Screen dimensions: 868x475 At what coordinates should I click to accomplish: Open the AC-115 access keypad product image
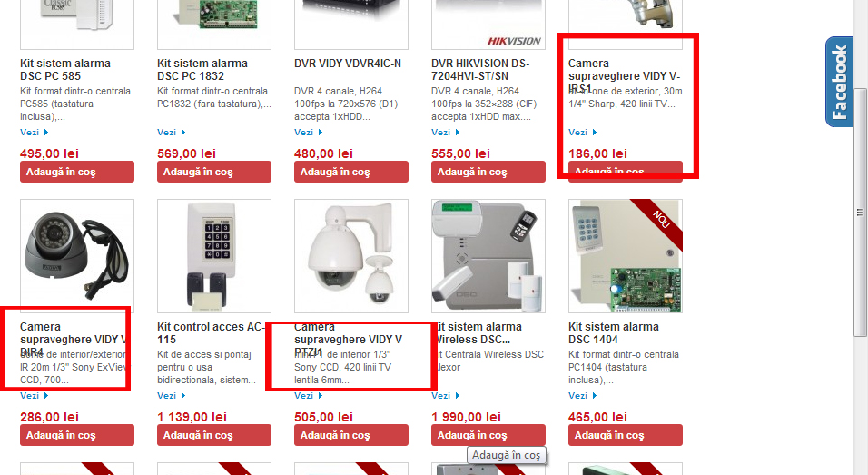pos(214,256)
